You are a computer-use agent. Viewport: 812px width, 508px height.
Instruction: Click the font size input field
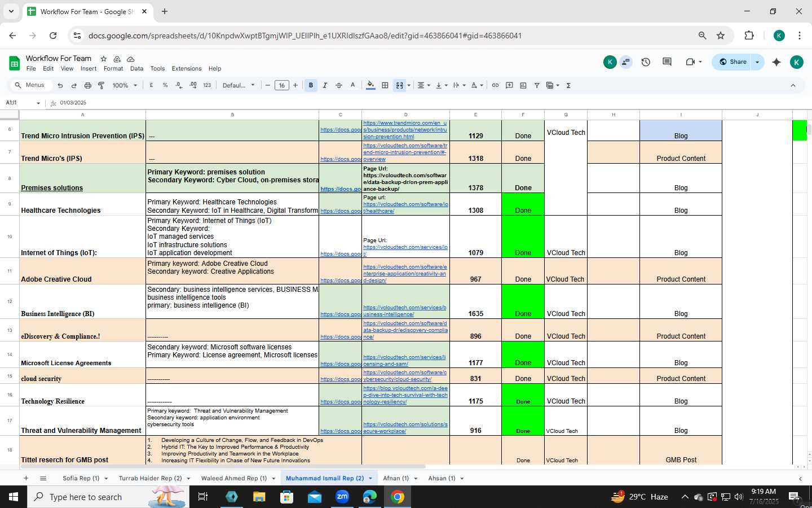click(x=281, y=85)
